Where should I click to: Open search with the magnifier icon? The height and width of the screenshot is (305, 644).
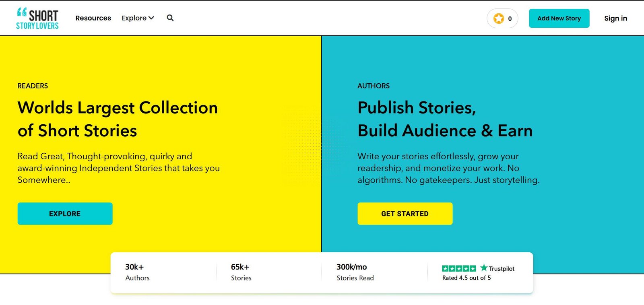point(170,18)
